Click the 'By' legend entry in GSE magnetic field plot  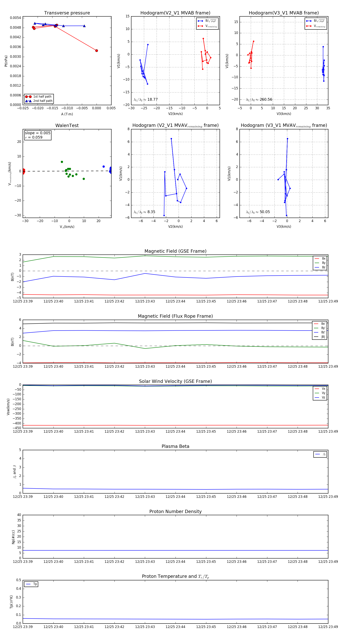(x=320, y=263)
